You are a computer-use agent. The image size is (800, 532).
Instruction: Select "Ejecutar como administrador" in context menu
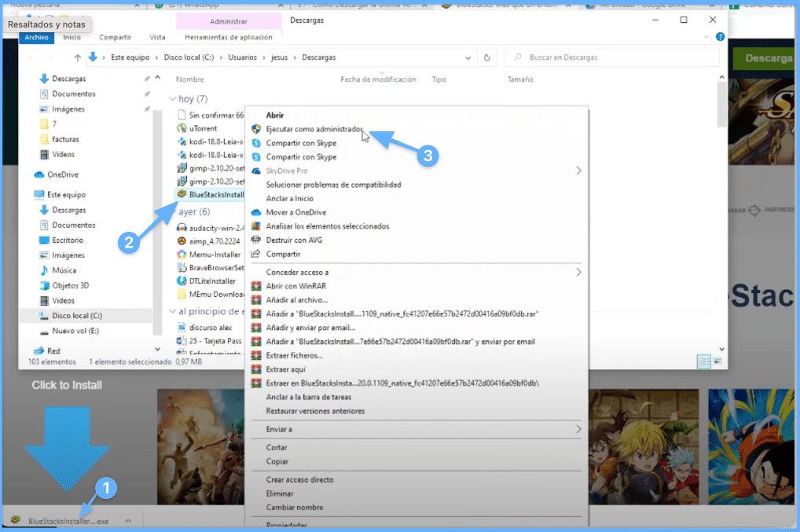coord(312,129)
